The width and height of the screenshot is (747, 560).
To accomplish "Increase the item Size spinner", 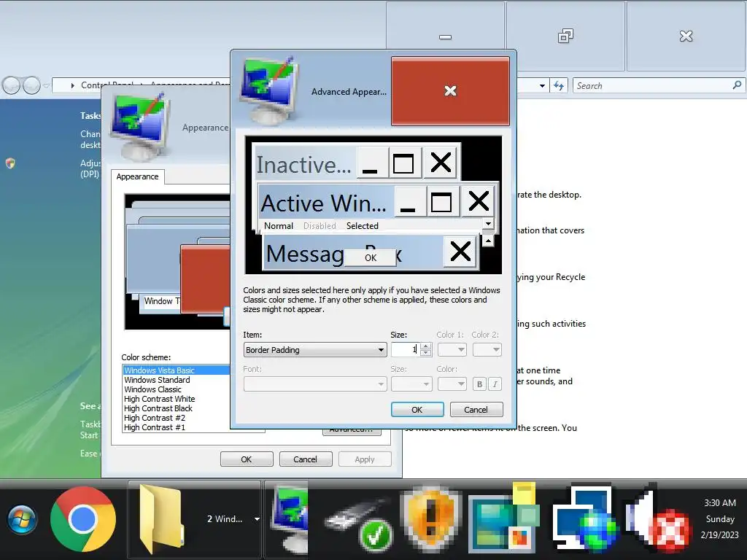I will pos(426,346).
